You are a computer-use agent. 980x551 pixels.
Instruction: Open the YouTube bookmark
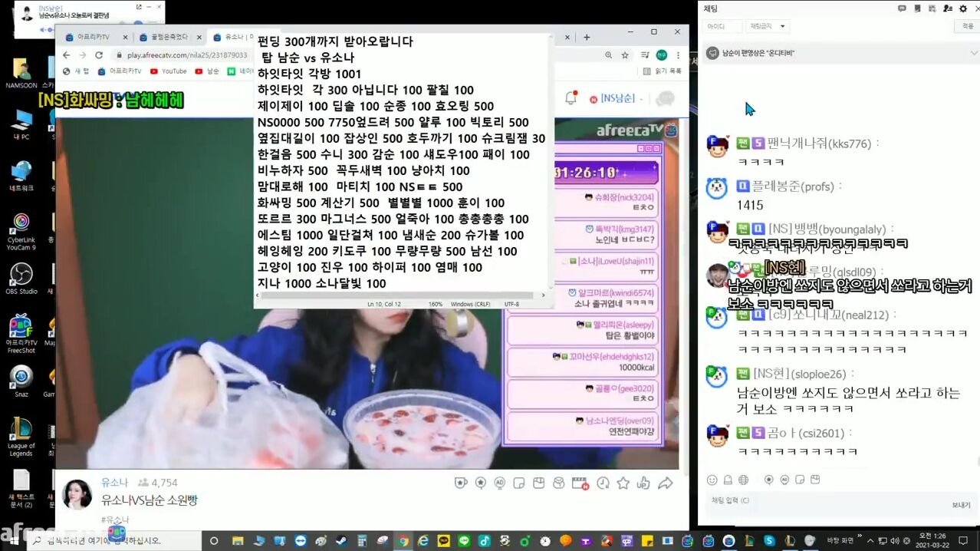coord(169,71)
